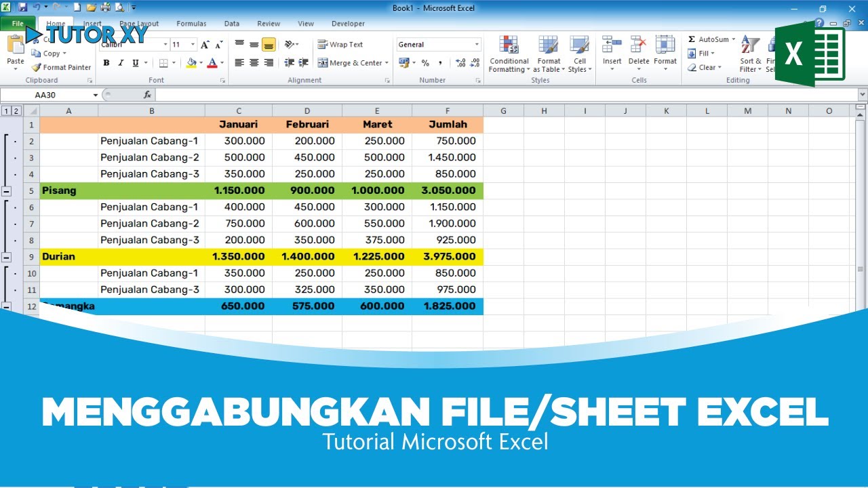
Task: Click the Quick Print icon
Action: [105, 8]
